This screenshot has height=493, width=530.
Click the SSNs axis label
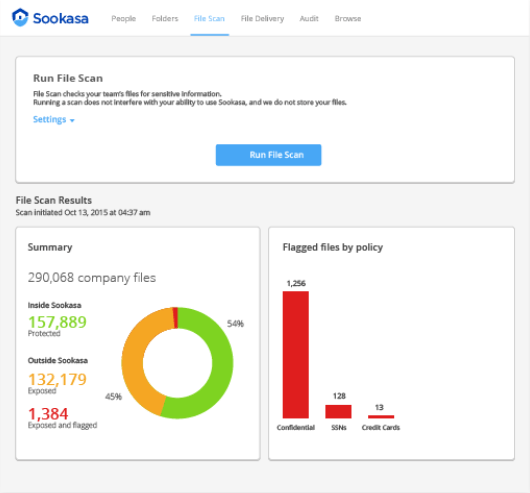click(x=339, y=428)
